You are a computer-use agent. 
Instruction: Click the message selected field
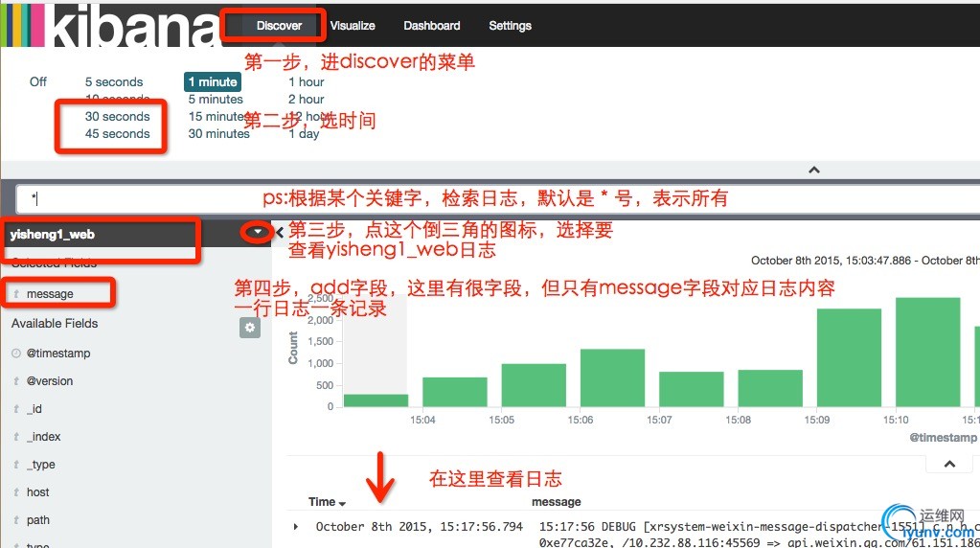coord(50,294)
